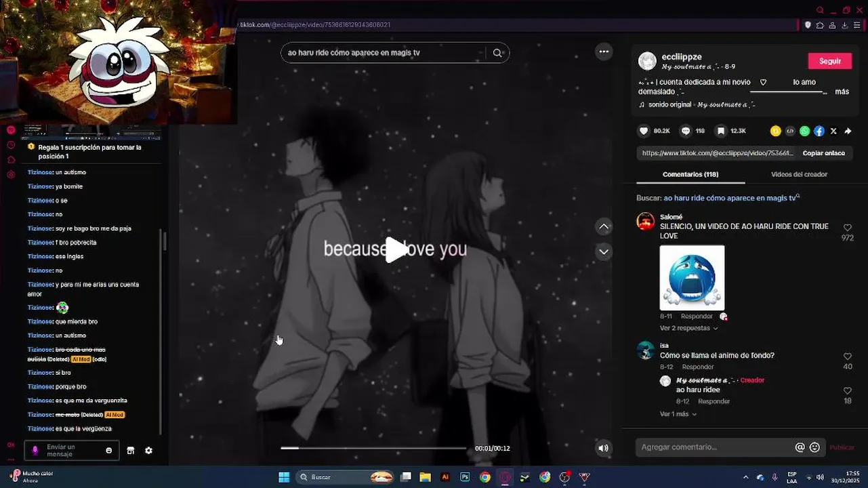Click Tizinose username on 'ya bomite' message

pyautogui.click(x=40, y=186)
